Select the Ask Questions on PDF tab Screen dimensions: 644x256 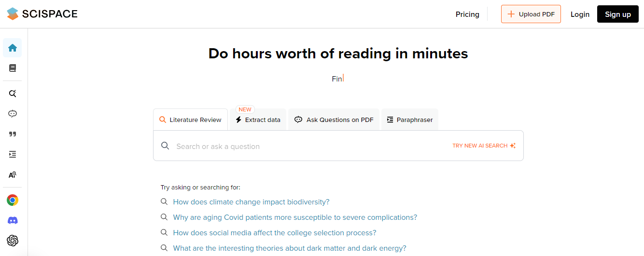pyautogui.click(x=334, y=120)
